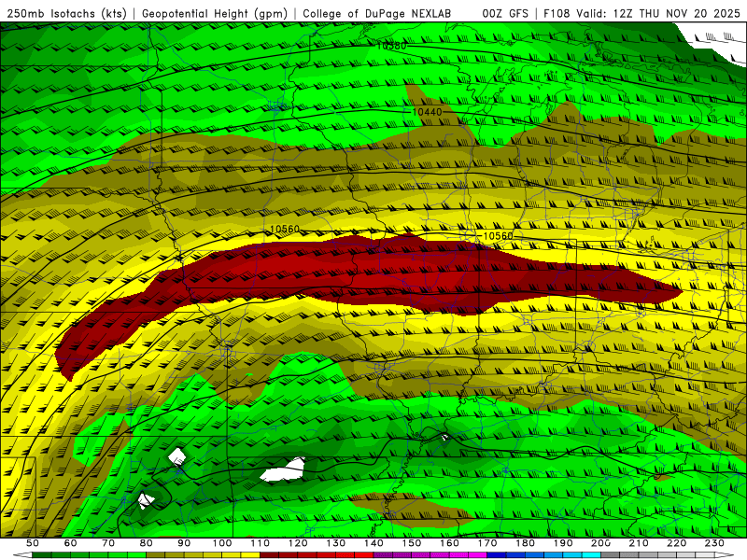Viewport: 747px width, 560px height.
Task: Select the 'College of DuPage NEXLAB' header text
Action: click(x=377, y=13)
